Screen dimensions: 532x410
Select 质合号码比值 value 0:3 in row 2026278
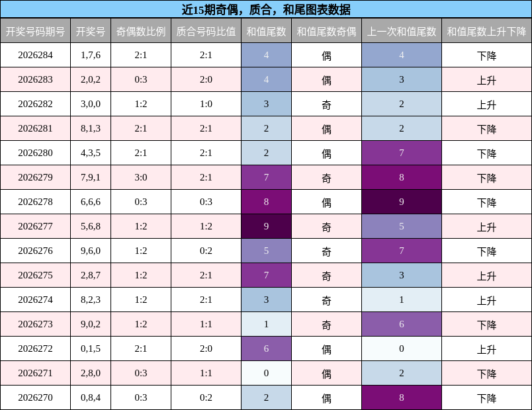206,202
